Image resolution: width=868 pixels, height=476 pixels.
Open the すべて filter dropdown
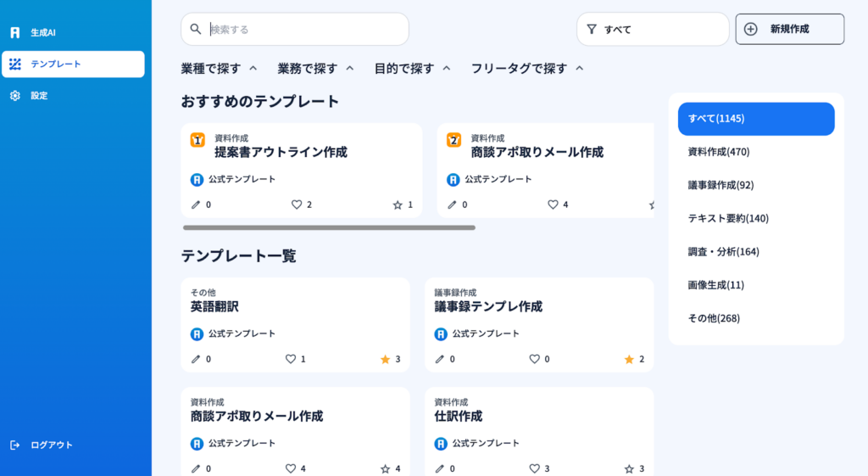pos(653,29)
